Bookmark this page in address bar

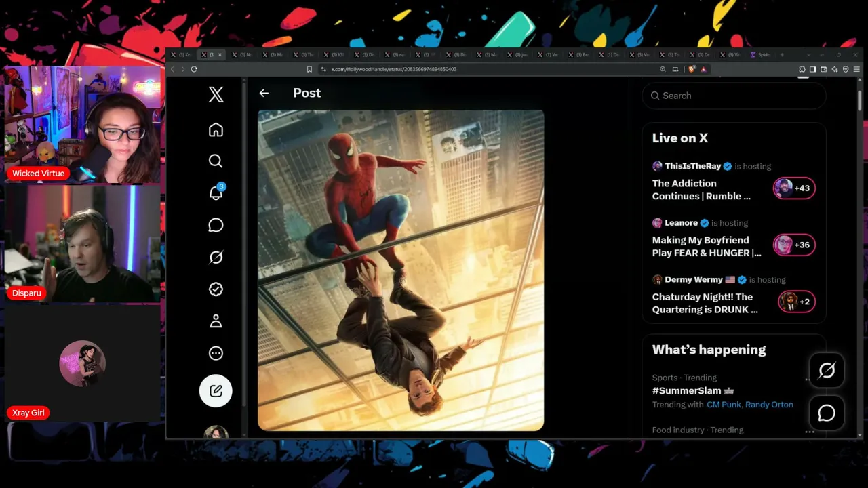coord(309,69)
